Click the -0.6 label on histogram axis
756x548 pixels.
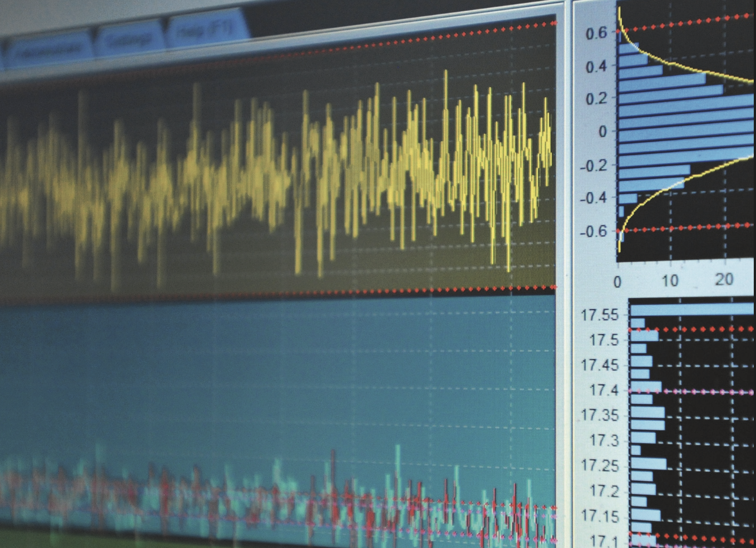(x=593, y=231)
